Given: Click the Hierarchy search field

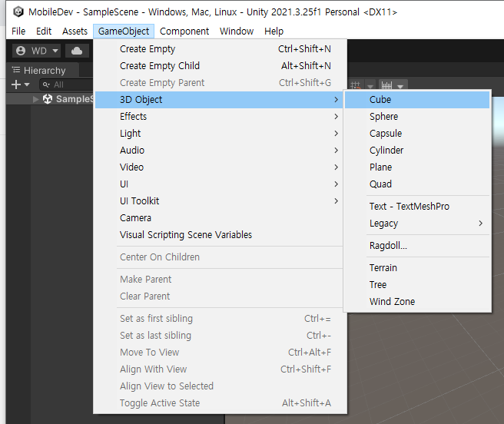Looking at the screenshot, I should coord(67,84).
